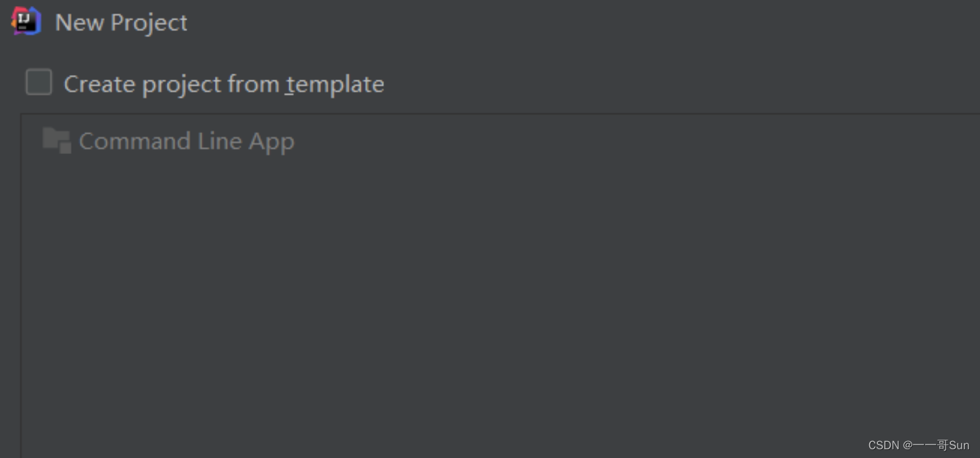Click the '@一一哥Sun' author watermark
This screenshot has width=980, height=458.
[x=936, y=445]
